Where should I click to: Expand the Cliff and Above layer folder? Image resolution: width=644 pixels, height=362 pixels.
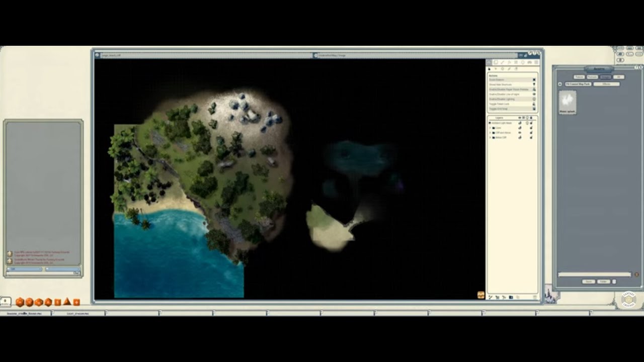pos(490,133)
